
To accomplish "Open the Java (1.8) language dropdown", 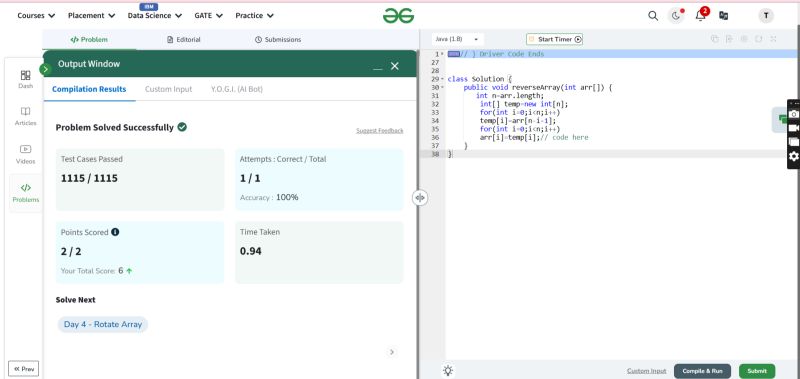I will coord(457,39).
